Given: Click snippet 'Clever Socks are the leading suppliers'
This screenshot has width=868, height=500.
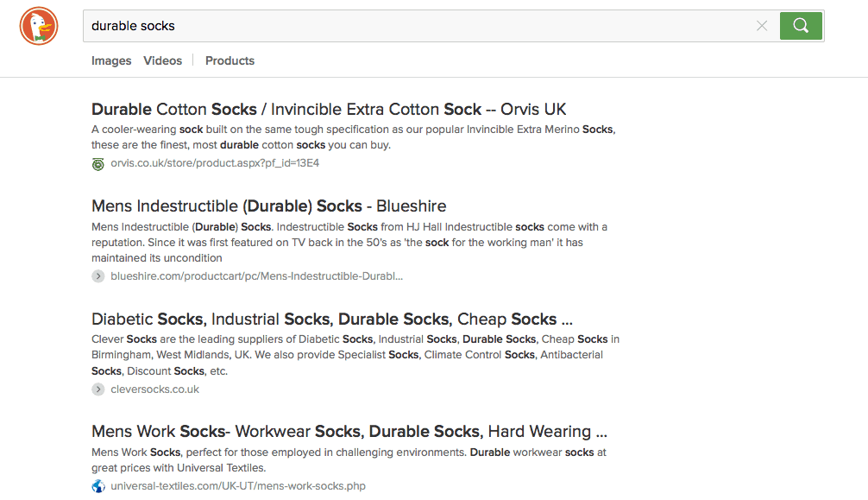Looking at the screenshot, I should 355,355.
